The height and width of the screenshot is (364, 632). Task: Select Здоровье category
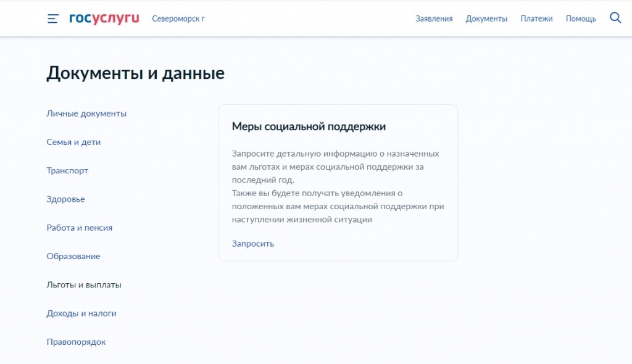[65, 199]
